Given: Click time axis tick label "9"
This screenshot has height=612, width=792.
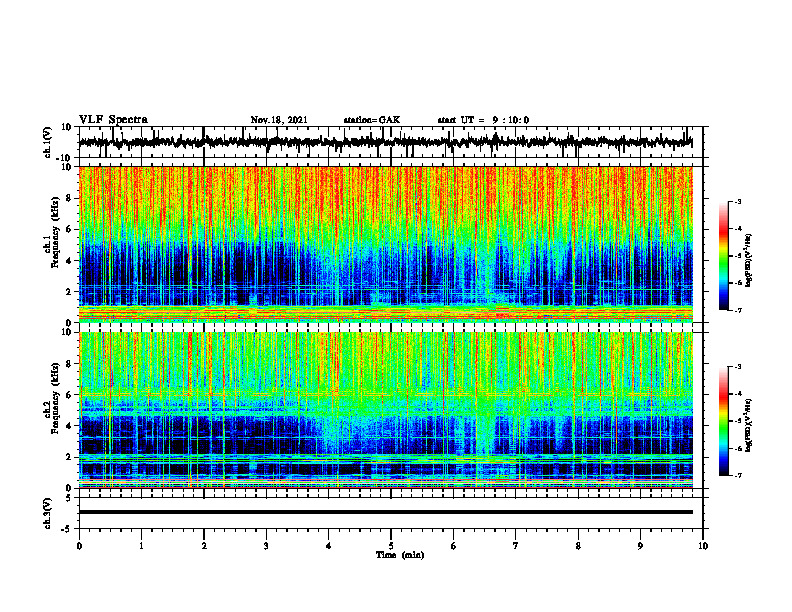Looking at the screenshot, I should coord(640,546).
